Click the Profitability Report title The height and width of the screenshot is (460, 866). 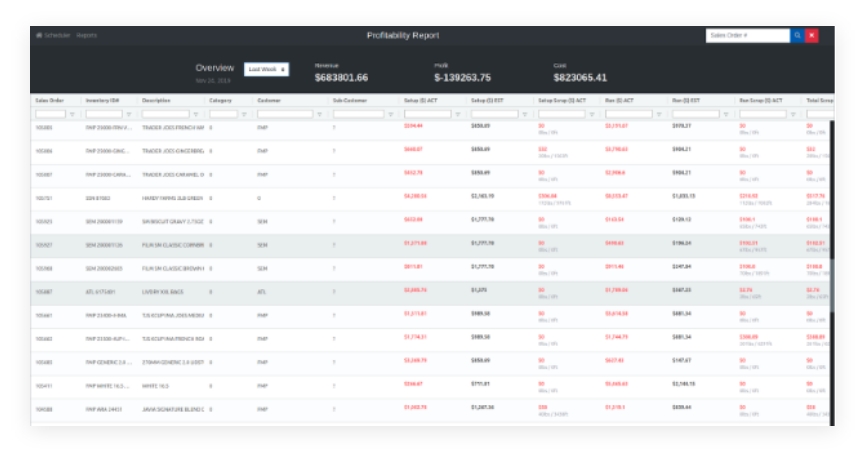[403, 35]
